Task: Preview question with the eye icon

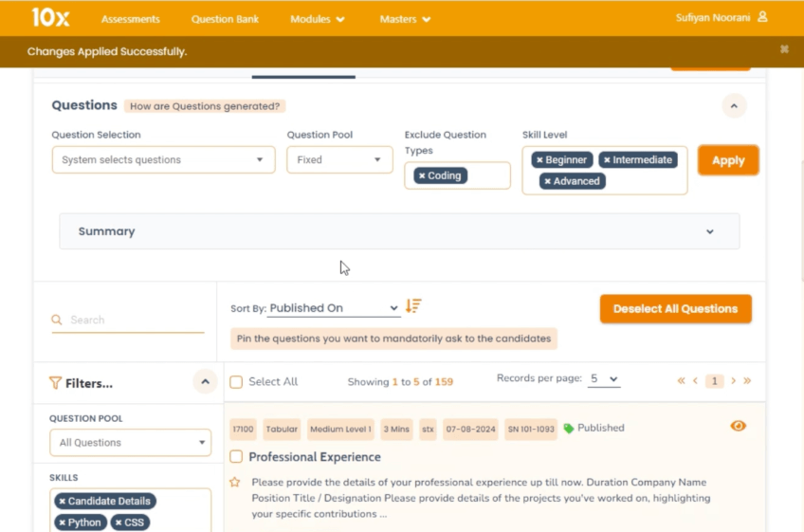Action: pos(738,427)
